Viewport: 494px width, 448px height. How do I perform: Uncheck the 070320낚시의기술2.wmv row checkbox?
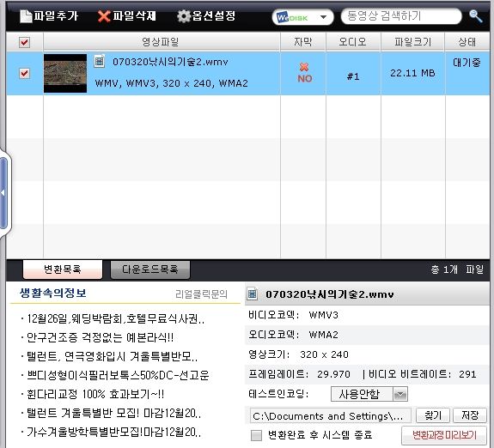25,73
